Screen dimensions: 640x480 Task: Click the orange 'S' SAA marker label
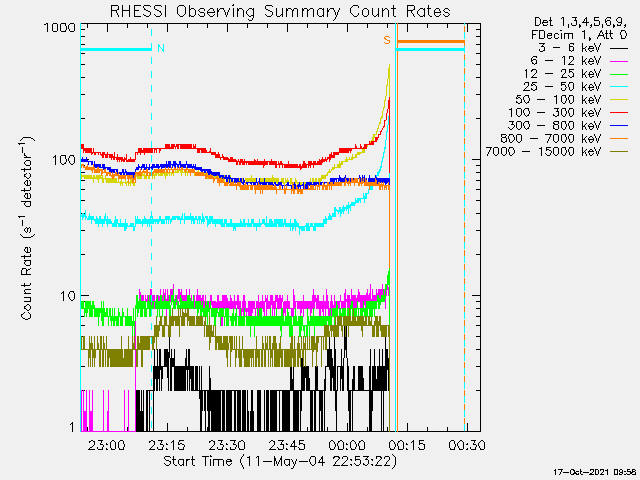[387, 40]
